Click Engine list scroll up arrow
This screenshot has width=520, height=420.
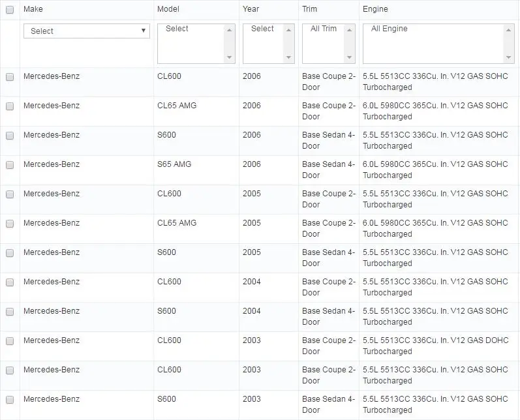tap(508, 30)
